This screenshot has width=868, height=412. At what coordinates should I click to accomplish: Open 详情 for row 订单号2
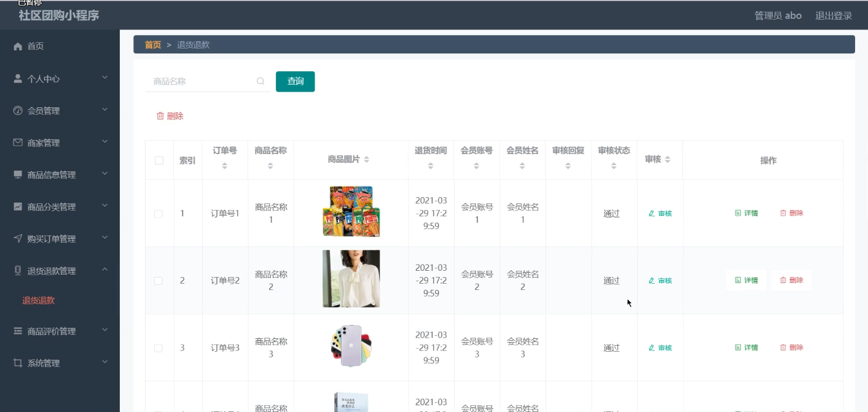pos(746,280)
